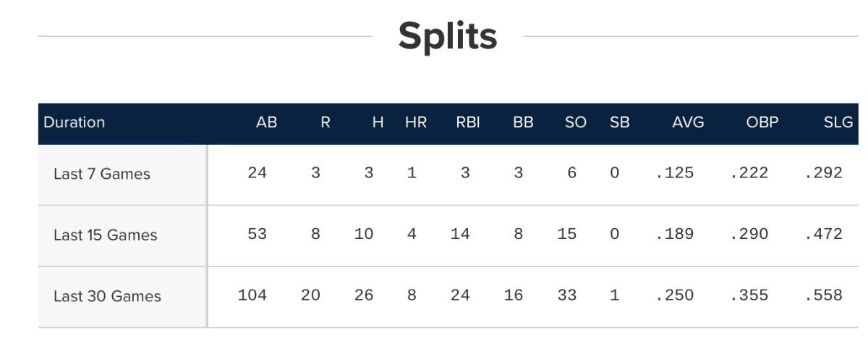The image size is (868, 362).
Task: Click the 14 RBI value
Action: [459, 234]
